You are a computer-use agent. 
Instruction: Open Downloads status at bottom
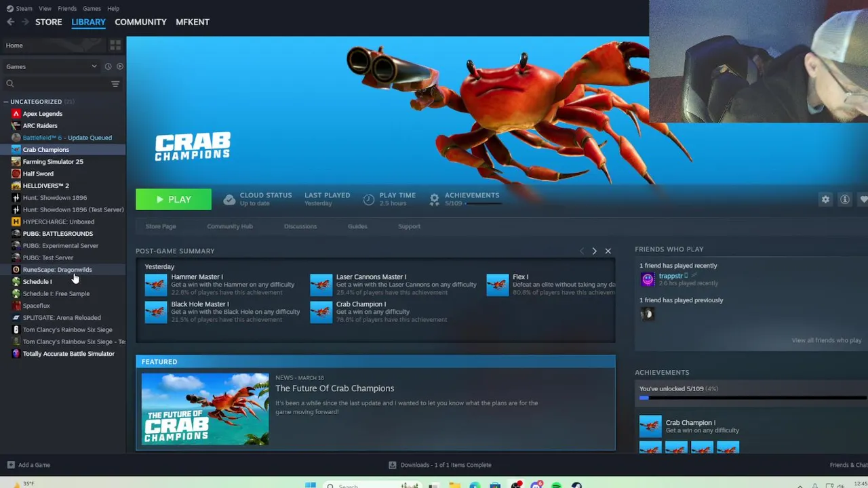439,465
